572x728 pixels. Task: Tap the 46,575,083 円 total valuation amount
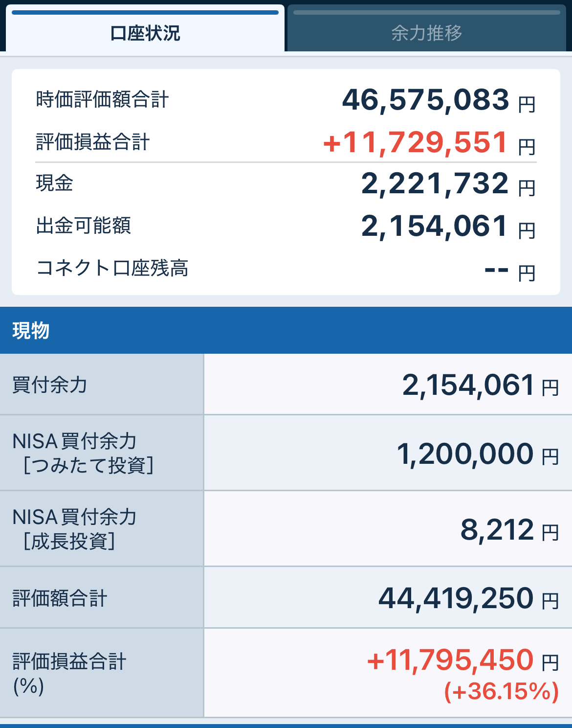click(438, 100)
